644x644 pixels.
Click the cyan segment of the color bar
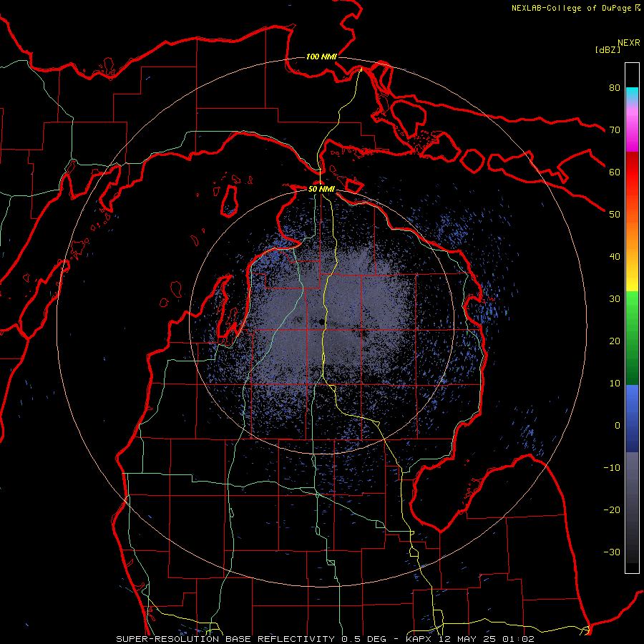[632, 94]
